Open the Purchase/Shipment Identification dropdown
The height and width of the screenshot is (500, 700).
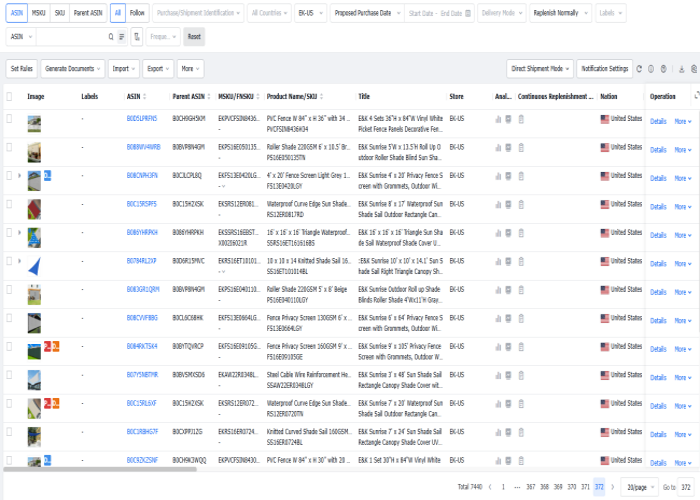coord(198,13)
